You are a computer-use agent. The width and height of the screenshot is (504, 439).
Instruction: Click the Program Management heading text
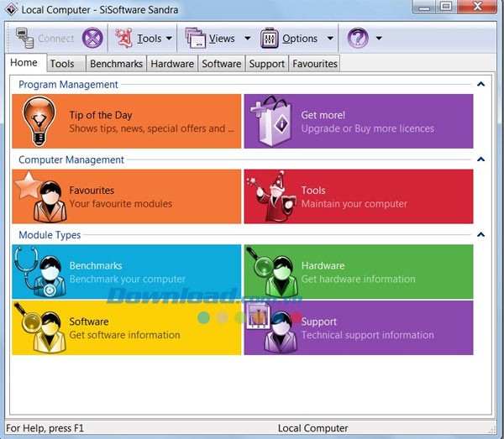click(68, 85)
